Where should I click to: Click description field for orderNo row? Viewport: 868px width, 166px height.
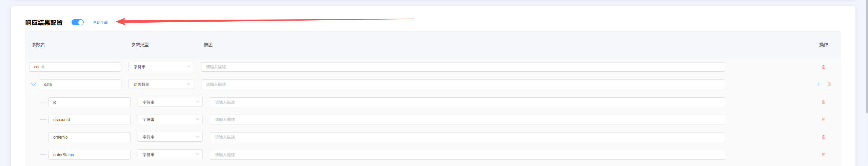467,137
